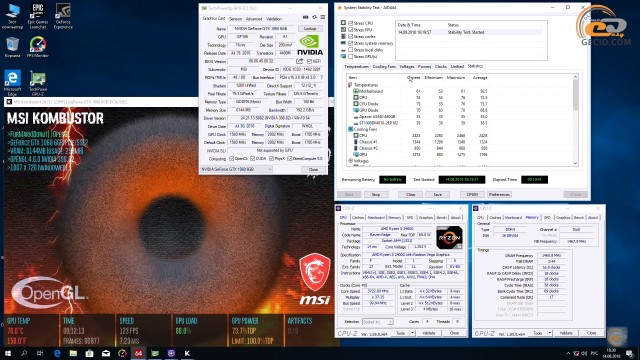Click CPUID button in AIDA64

tap(472, 194)
